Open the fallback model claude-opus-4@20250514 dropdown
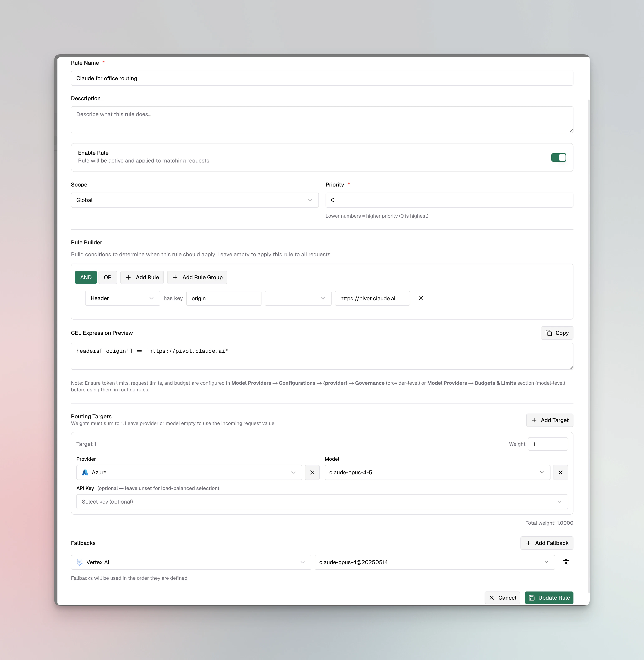The height and width of the screenshot is (660, 644). [x=434, y=562]
